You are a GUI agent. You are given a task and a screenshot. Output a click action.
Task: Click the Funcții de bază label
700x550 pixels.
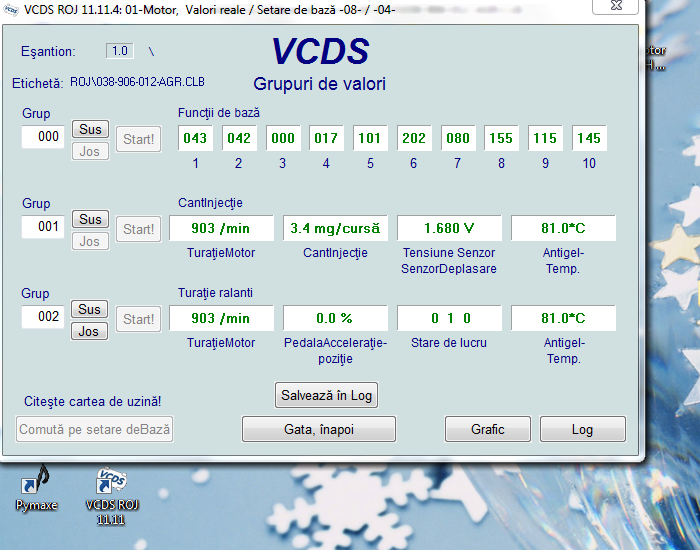(x=219, y=113)
